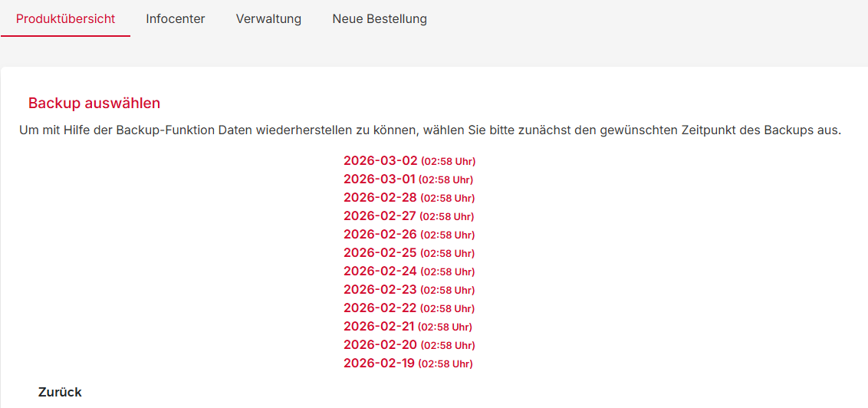868x408 pixels.
Task: Click the "Backup auswählen" heading
Action: (94, 104)
